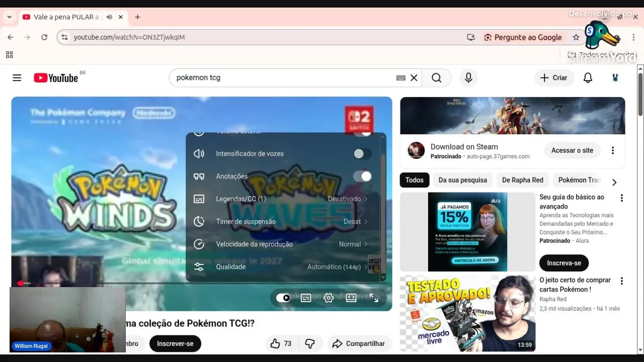Open the apps grid in bookmarks bar
This screenshot has width=644, height=362.
(x=9, y=55)
